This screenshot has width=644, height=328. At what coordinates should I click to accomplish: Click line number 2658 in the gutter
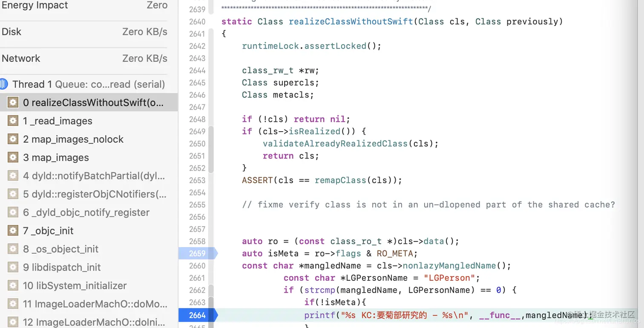(197, 242)
